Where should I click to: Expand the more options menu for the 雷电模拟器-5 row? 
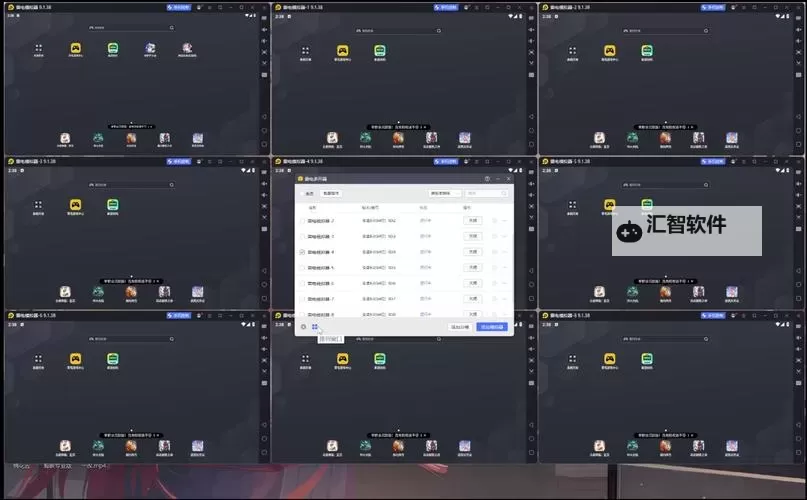[505, 268]
